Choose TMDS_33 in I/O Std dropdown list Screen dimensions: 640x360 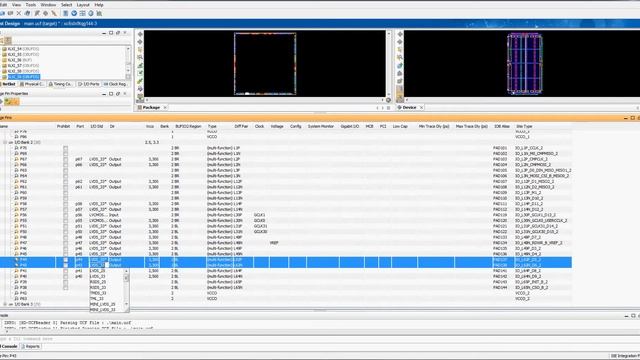click(98, 293)
